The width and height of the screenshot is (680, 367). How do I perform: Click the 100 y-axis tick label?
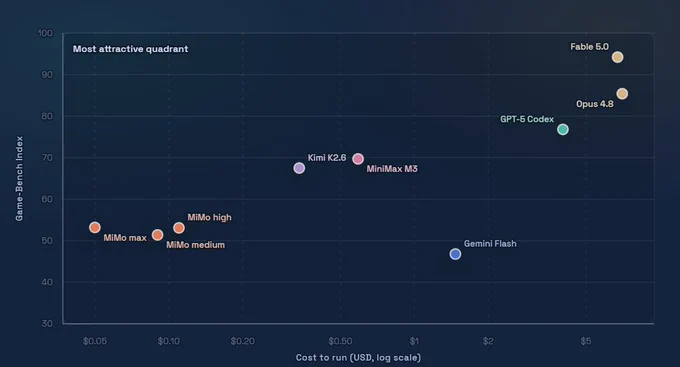(45, 33)
